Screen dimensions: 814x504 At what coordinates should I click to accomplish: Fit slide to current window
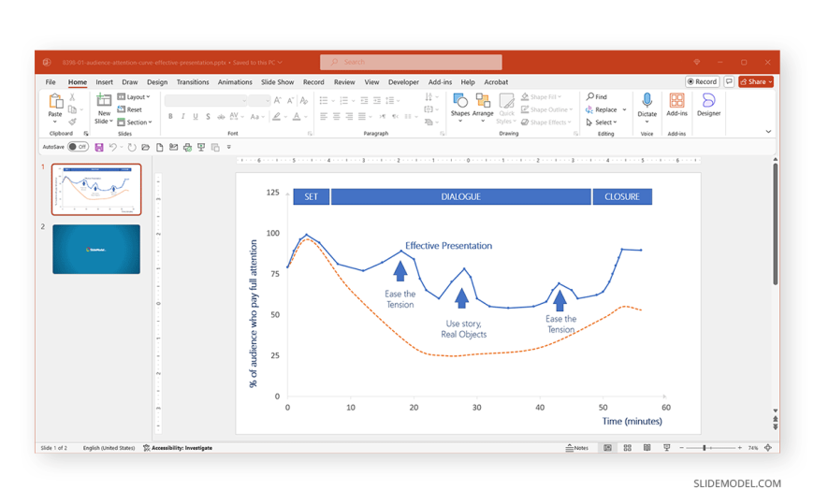coord(768,447)
